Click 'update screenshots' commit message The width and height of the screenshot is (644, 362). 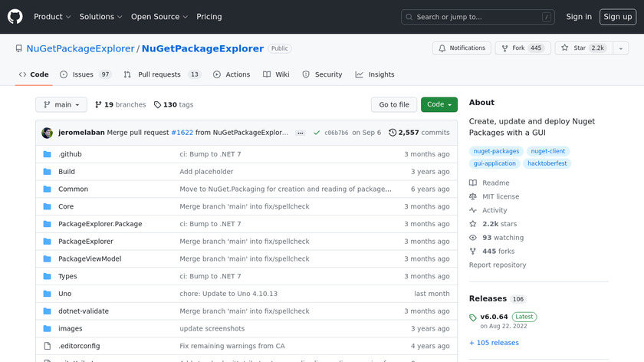point(212,329)
